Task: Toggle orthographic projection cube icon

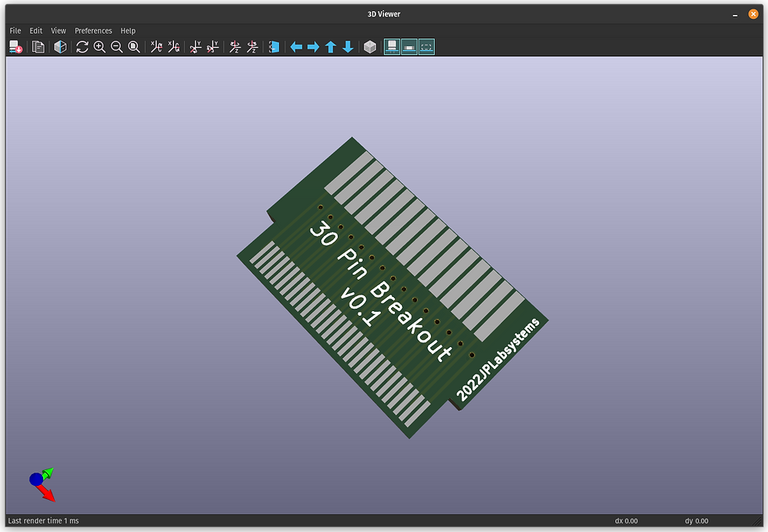Action: click(x=370, y=47)
